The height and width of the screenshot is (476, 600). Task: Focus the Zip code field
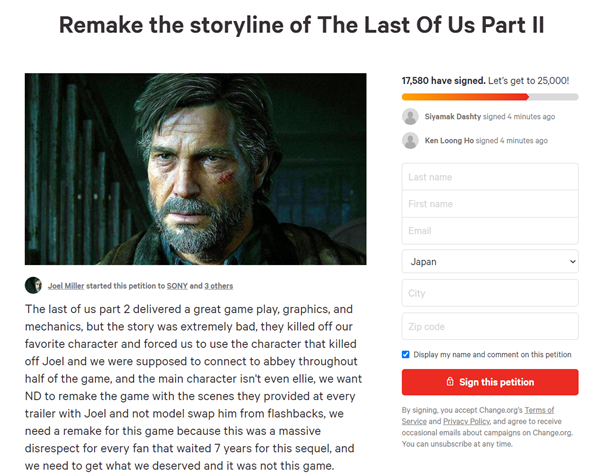[x=490, y=326]
